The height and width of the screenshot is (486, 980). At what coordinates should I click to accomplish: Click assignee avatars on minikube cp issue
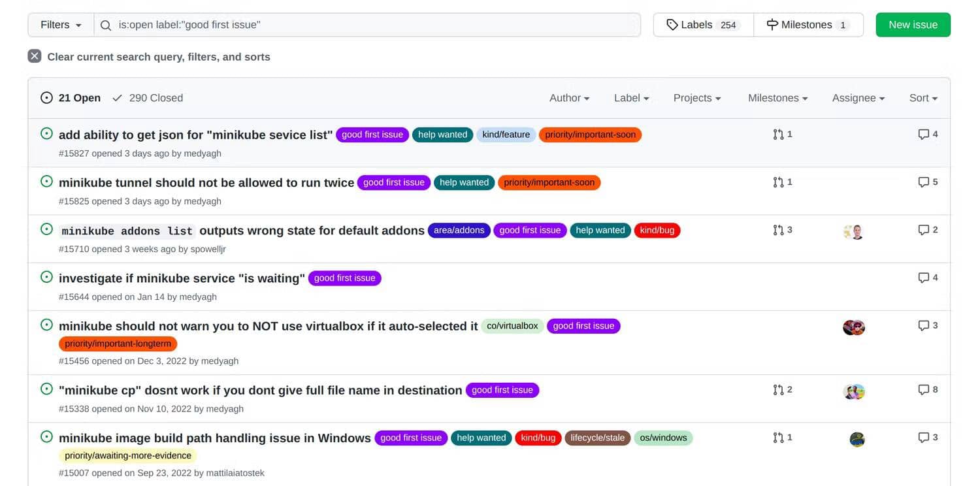854,391
